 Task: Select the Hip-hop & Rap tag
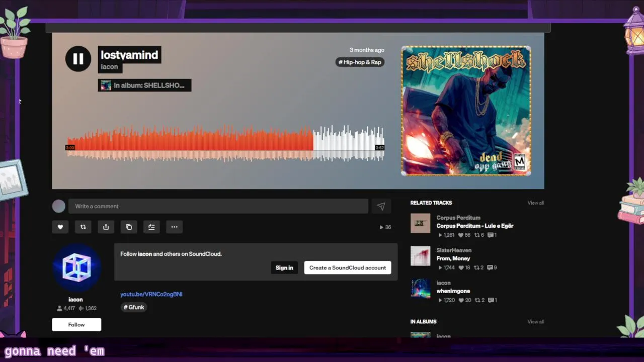[x=360, y=62]
